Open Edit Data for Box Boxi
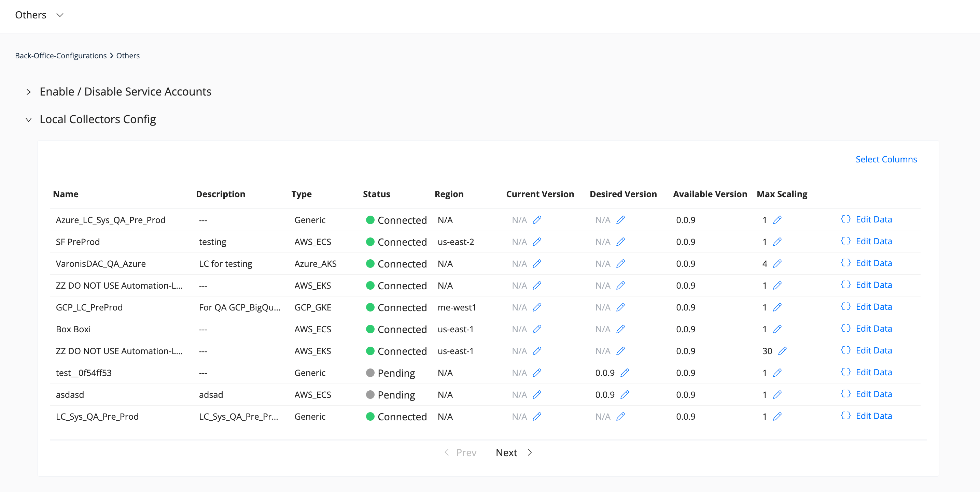The width and height of the screenshot is (980, 492). coord(866,329)
